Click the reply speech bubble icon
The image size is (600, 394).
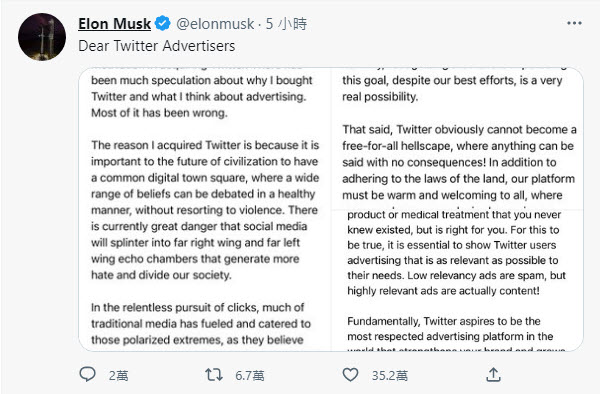88,374
